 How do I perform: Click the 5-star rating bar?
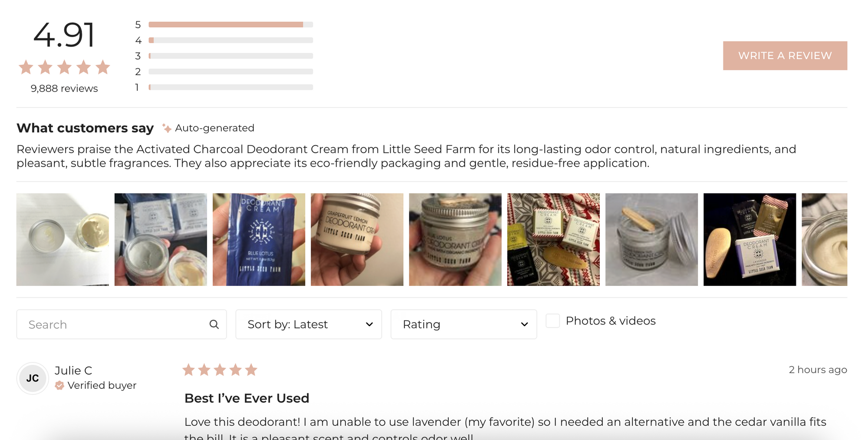pos(230,24)
